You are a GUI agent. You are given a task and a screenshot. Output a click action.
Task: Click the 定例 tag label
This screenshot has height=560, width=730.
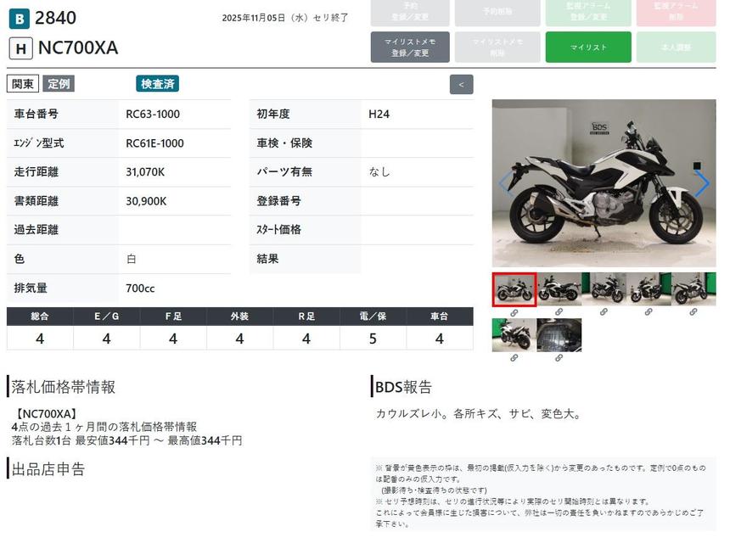(59, 84)
